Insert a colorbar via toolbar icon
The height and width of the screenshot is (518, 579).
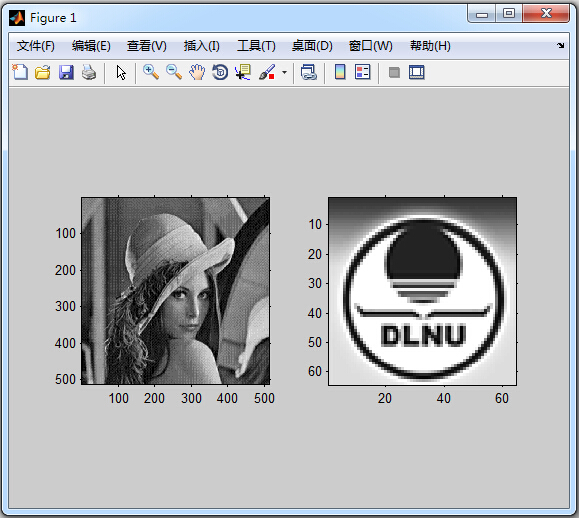point(340,72)
